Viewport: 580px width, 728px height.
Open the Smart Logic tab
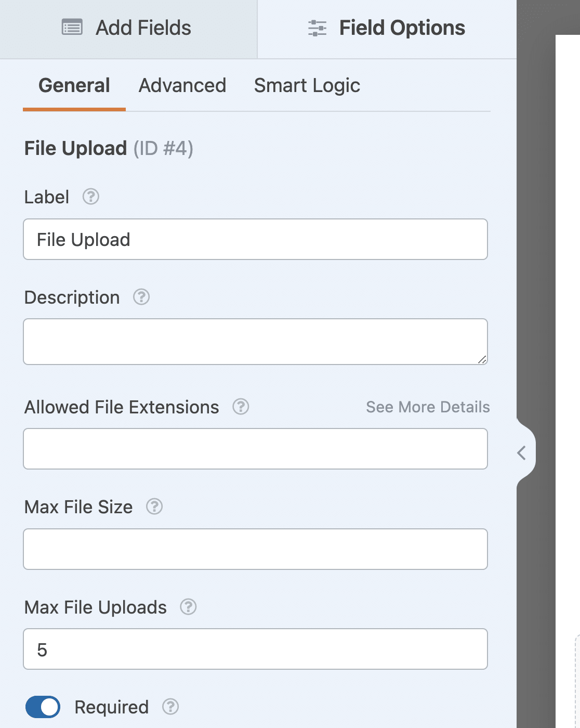point(307,85)
